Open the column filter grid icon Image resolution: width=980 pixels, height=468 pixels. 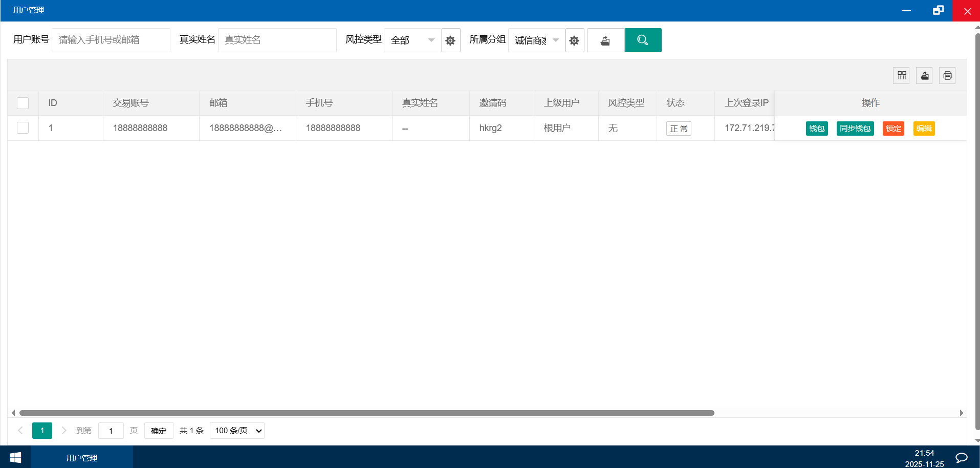(901, 76)
